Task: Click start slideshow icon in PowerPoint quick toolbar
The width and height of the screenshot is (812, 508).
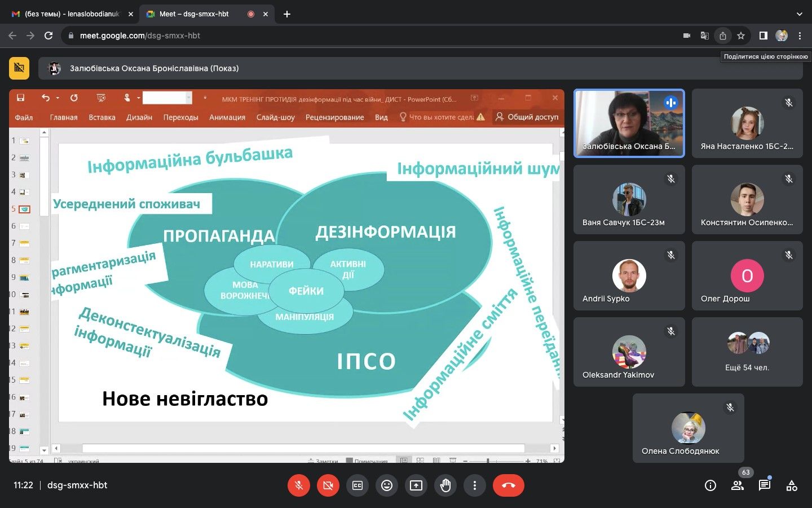Action: 101,98
